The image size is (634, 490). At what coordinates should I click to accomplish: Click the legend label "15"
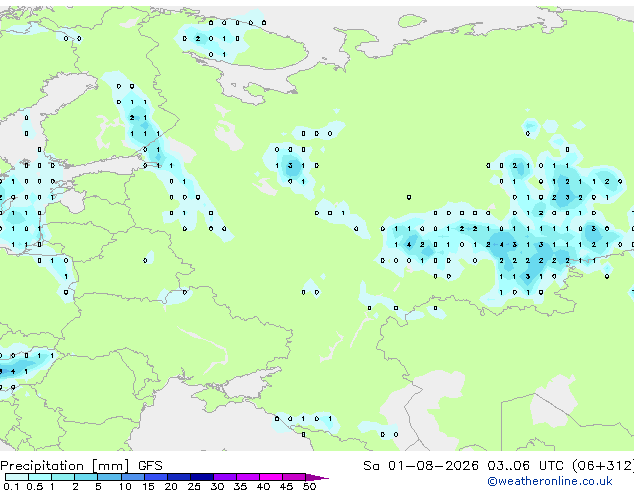[148, 486]
